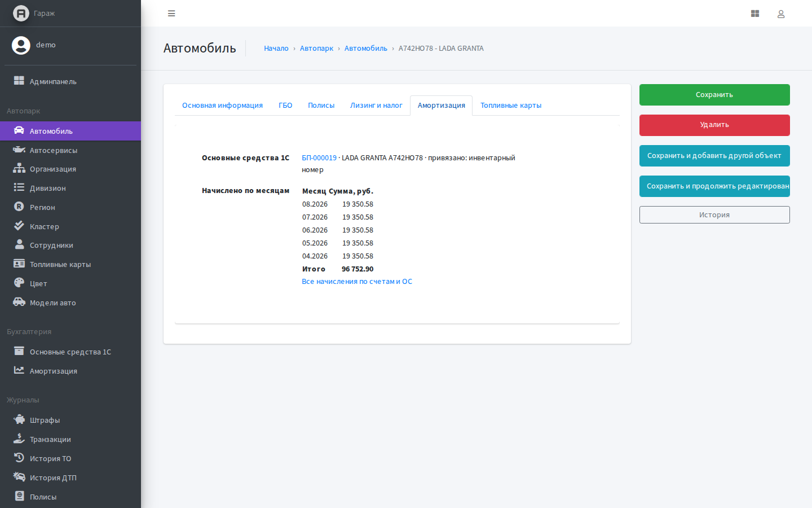Click the Дивизион list icon
Viewport: 812px width, 508px height.
19,187
